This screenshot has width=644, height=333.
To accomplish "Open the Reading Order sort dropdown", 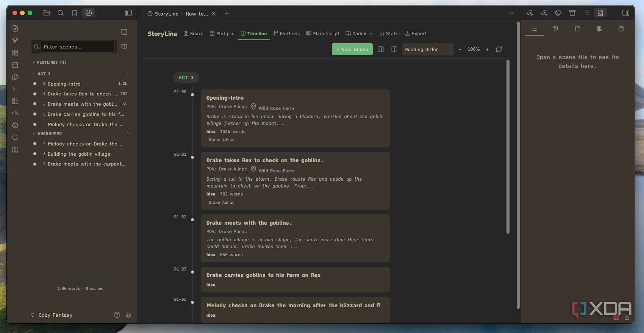I will (428, 49).
